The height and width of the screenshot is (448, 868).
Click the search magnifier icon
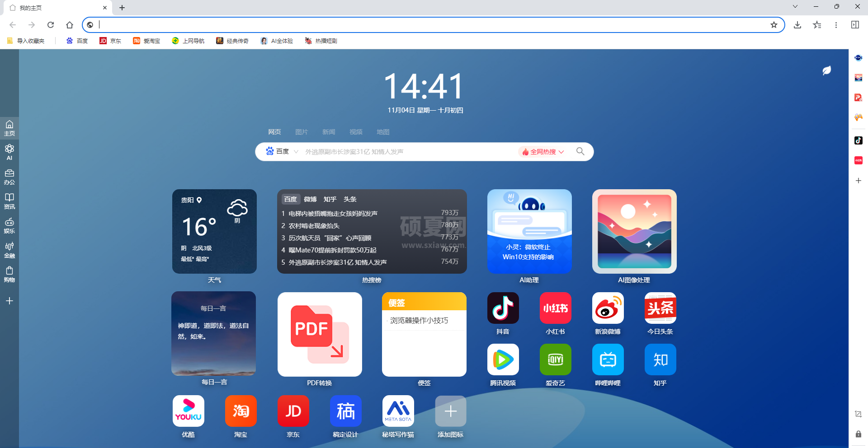[580, 151]
